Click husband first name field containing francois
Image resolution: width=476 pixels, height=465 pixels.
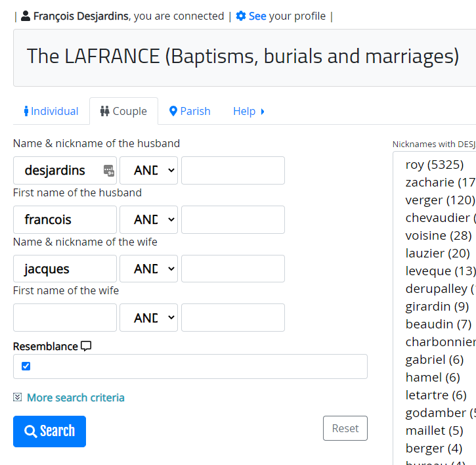tap(65, 219)
